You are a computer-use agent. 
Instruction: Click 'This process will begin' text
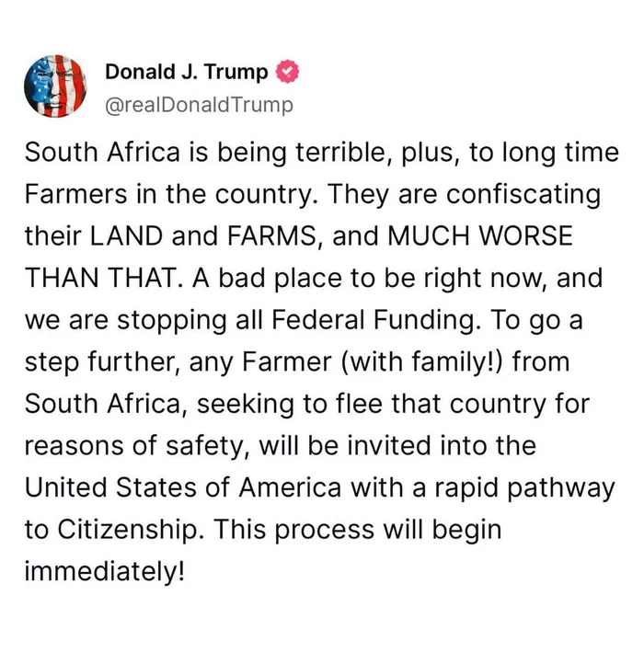(358, 530)
